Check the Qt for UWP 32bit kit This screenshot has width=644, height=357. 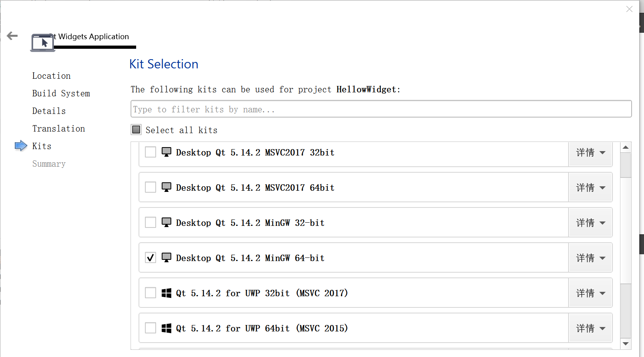point(151,293)
